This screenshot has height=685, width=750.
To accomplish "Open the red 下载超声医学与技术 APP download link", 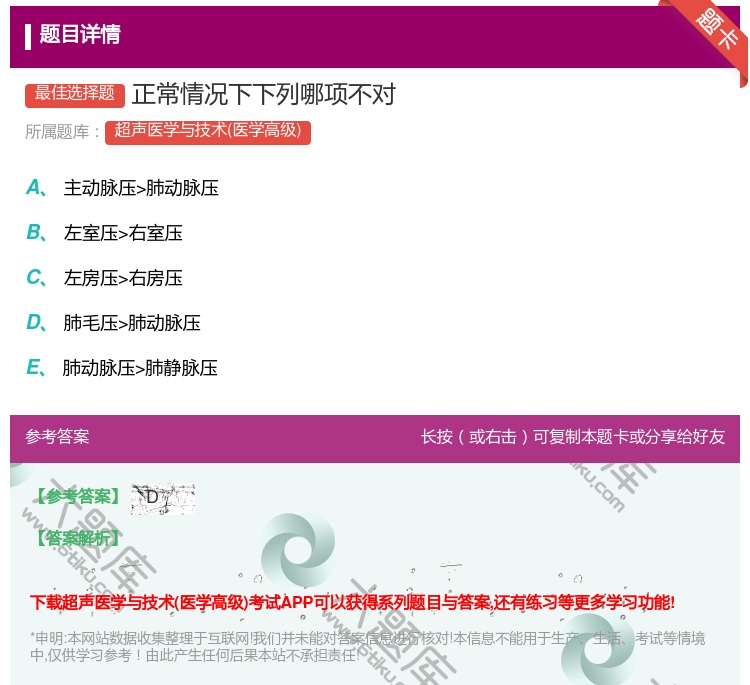I will pyautogui.click(x=352, y=602).
